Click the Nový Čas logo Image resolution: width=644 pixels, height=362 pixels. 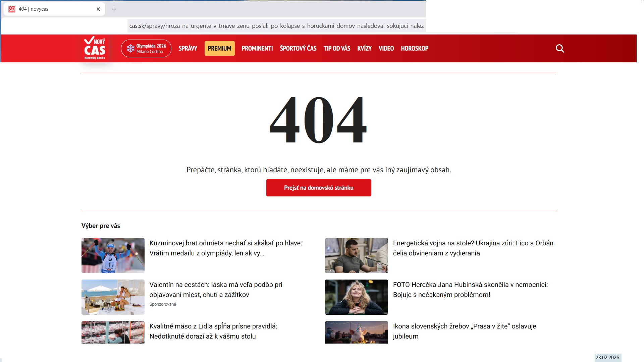pyautogui.click(x=95, y=48)
